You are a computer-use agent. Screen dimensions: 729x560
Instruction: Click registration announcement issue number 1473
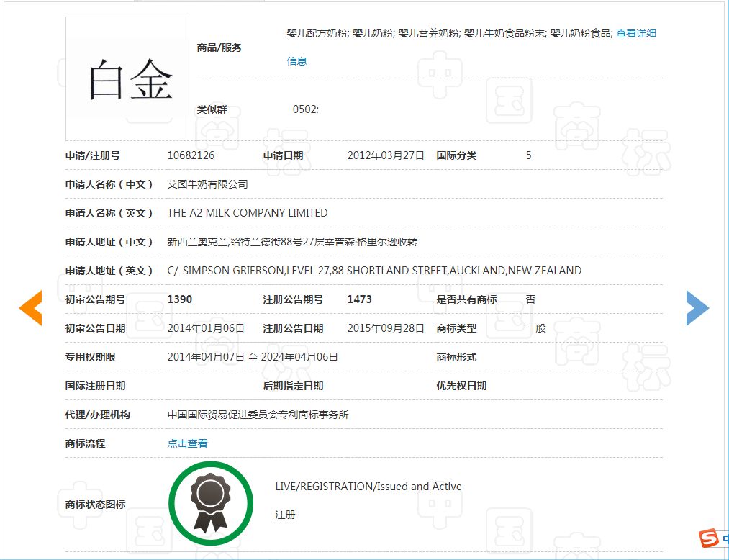click(x=359, y=299)
